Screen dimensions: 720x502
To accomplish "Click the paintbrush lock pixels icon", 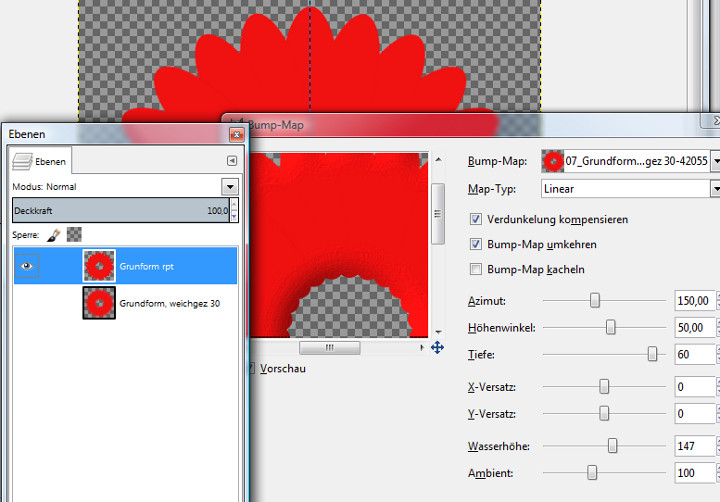I will coord(54,234).
